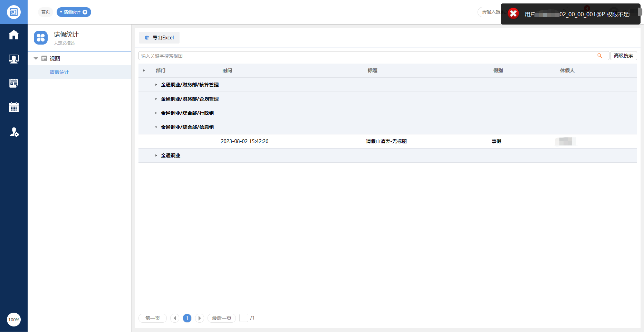Expand the last 金通铜业 group row arrow
644x332 pixels.
click(156, 155)
